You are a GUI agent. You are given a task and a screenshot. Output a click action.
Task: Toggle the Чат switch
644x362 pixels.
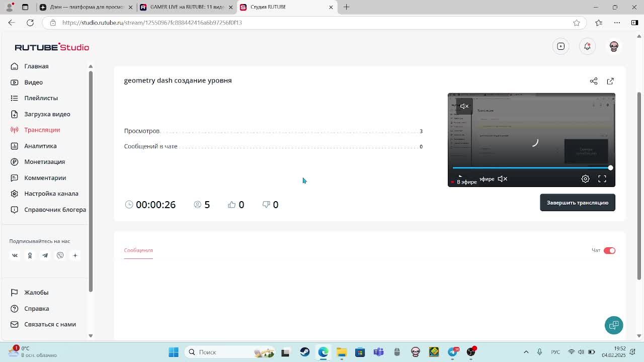[x=609, y=250]
